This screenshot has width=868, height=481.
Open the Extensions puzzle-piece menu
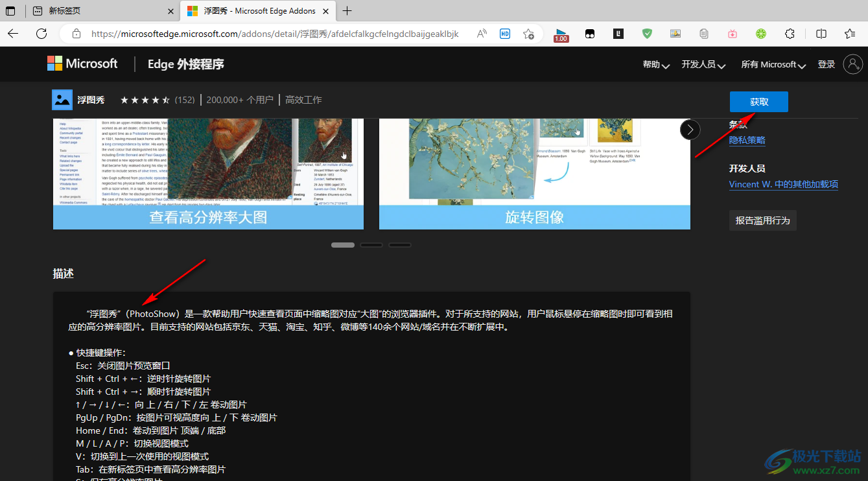click(790, 34)
